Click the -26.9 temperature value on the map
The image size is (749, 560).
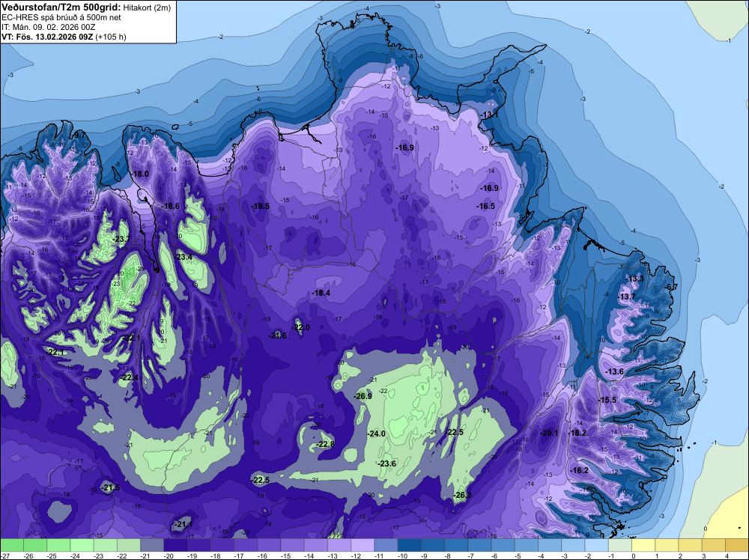pos(363,396)
